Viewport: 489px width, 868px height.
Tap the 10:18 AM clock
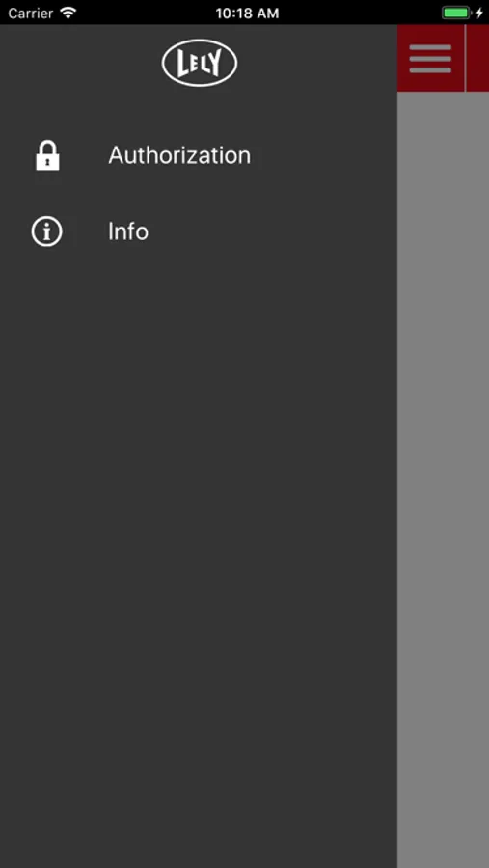(247, 14)
